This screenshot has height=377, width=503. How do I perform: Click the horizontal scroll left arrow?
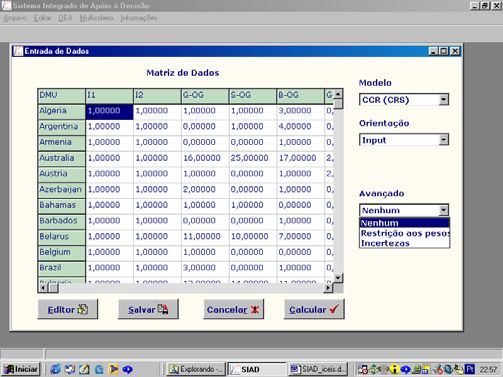pyautogui.click(x=43, y=288)
